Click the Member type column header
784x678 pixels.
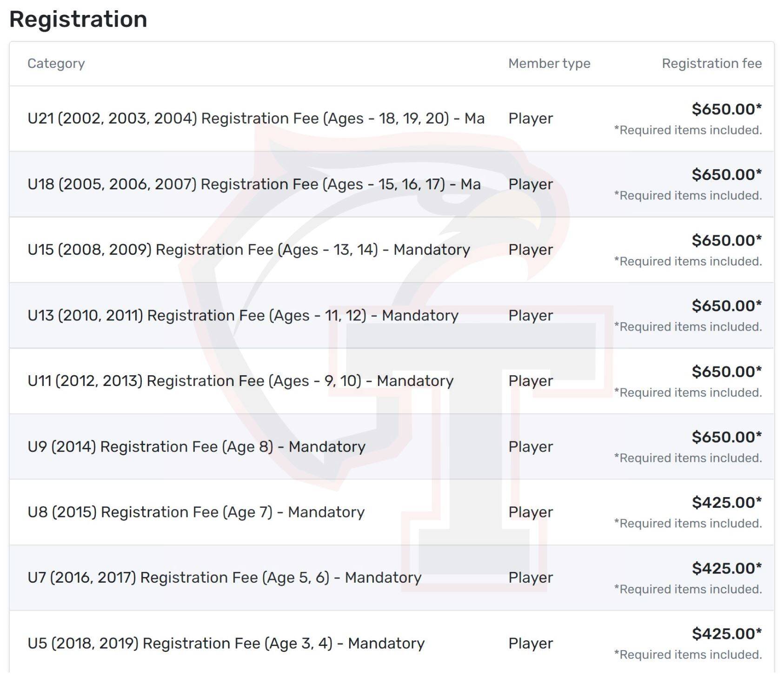[549, 63]
